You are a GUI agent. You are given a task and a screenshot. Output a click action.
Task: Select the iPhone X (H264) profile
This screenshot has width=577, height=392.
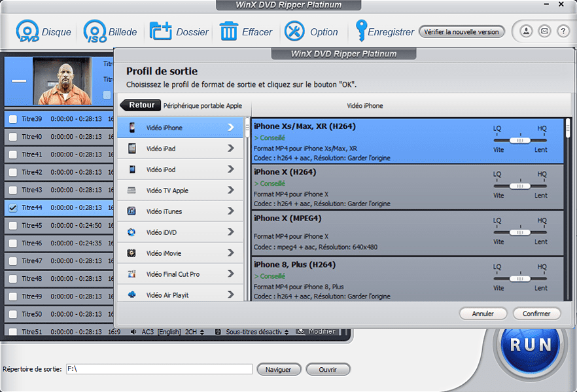click(x=408, y=187)
